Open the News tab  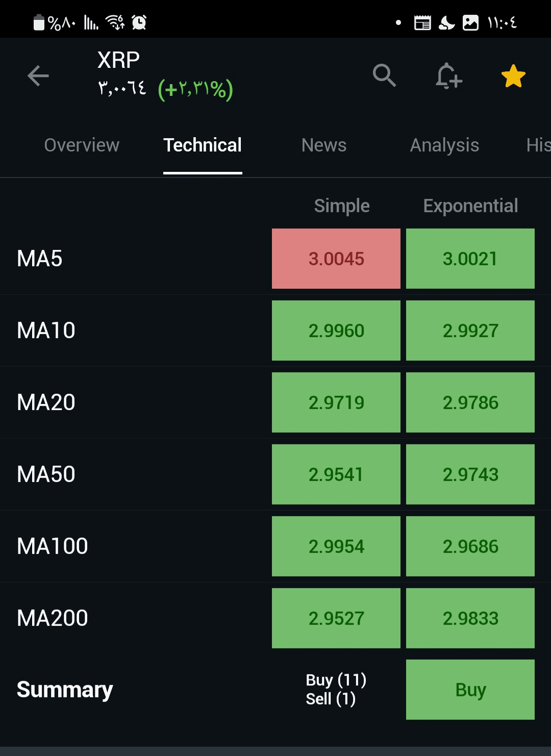click(x=324, y=145)
